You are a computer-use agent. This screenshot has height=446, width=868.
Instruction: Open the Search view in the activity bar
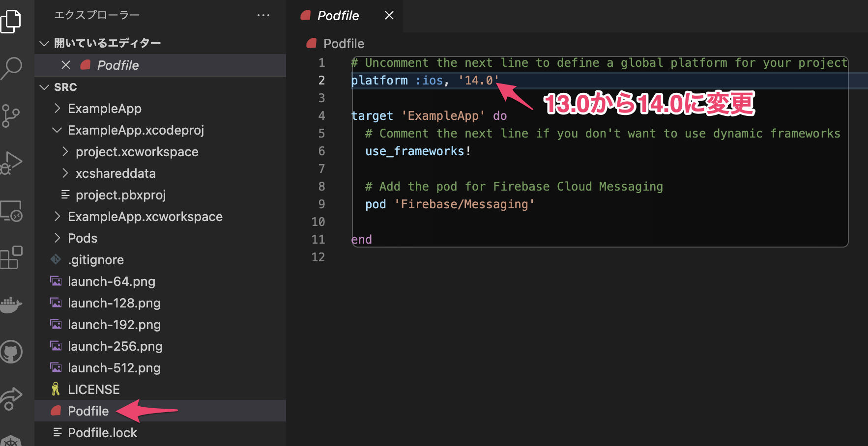(12, 69)
